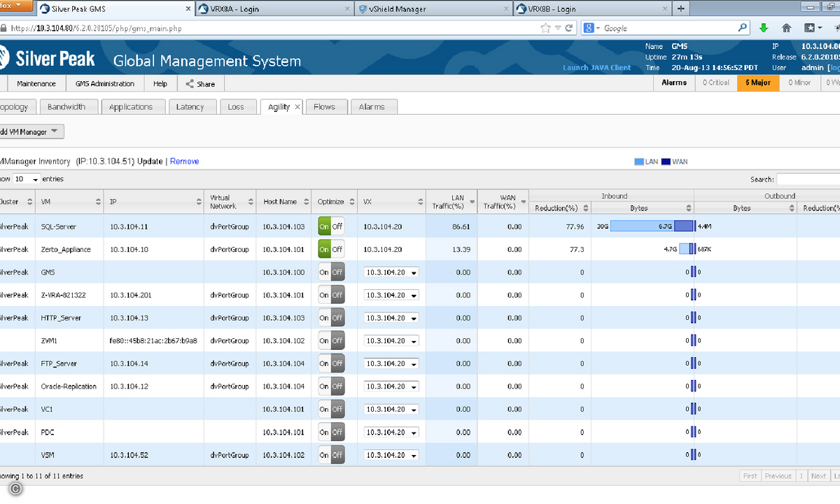The image size is (840, 504).
Task: Toggle Optimize switch for ZVM1
Action: coord(331,341)
